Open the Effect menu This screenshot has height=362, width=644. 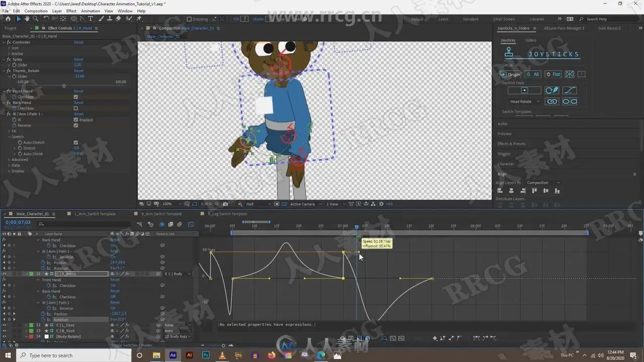[71, 11]
